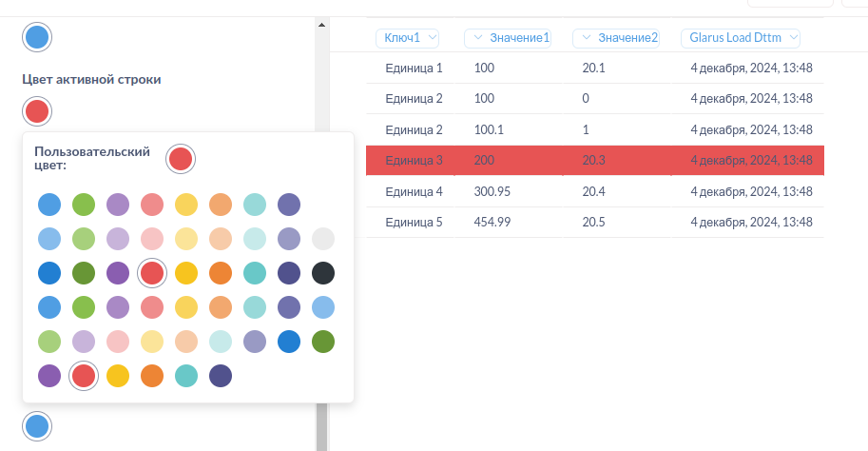Click the blue swatch below the palette popup
868x451 pixels.
point(37,425)
